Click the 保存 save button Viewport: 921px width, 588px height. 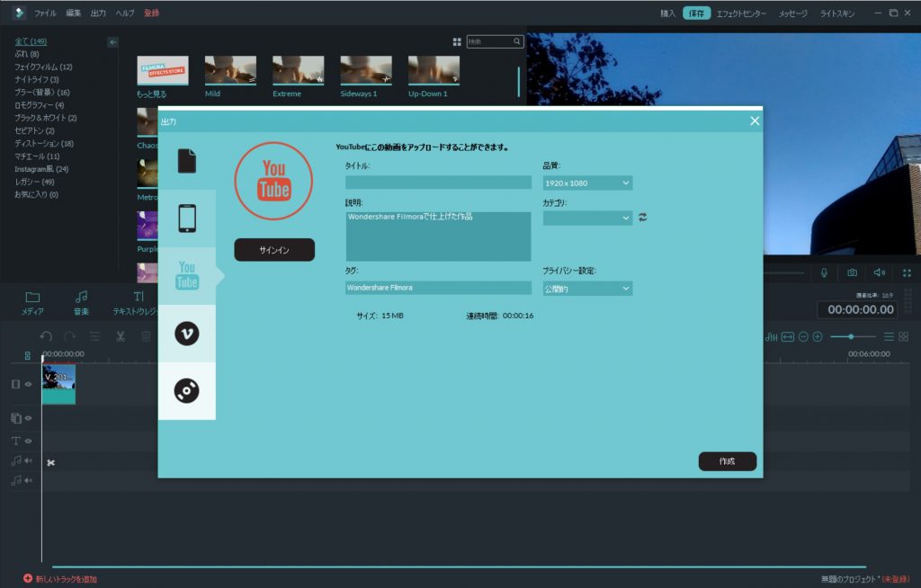click(x=697, y=13)
